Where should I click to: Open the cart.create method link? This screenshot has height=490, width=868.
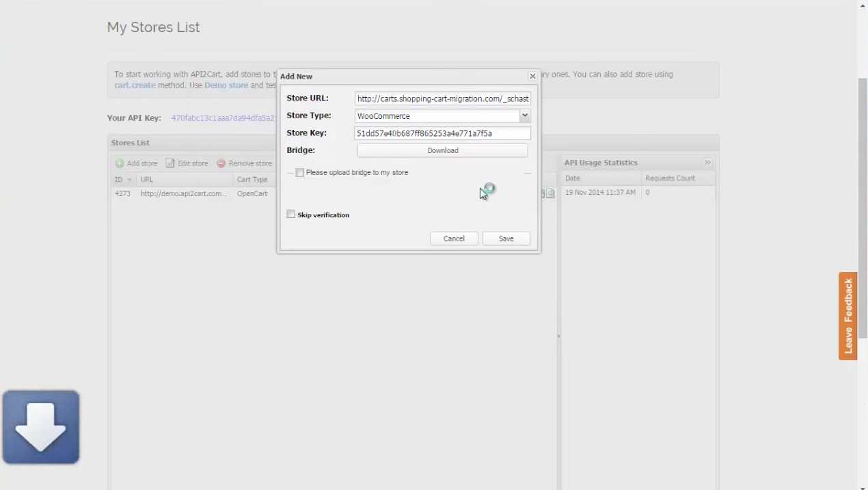[135, 85]
